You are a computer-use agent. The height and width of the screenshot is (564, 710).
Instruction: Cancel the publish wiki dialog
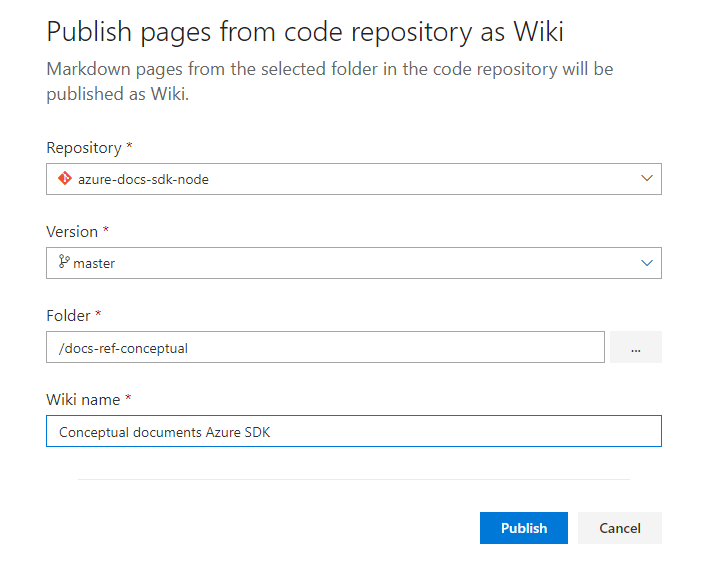[619, 528]
